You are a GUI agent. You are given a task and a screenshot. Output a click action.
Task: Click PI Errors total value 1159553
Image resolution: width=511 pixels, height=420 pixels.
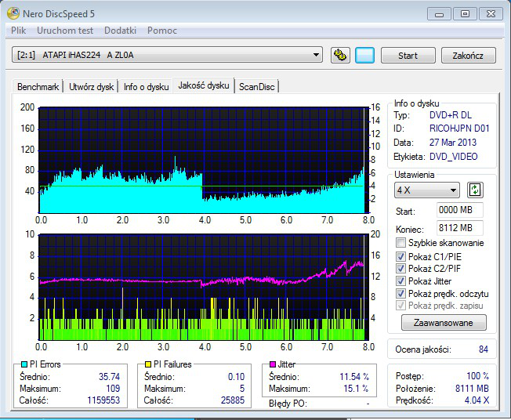pyautogui.click(x=103, y=400)
